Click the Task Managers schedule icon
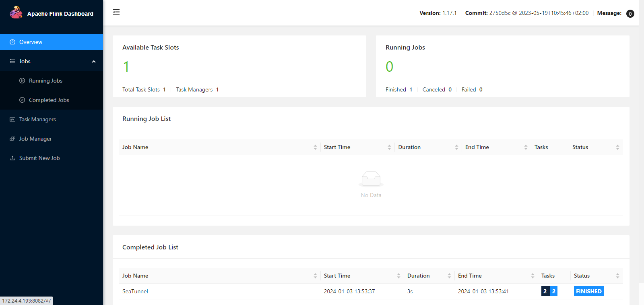Image resolution: width=644 pixels, height=305 pixels. [x=12, y=119]
